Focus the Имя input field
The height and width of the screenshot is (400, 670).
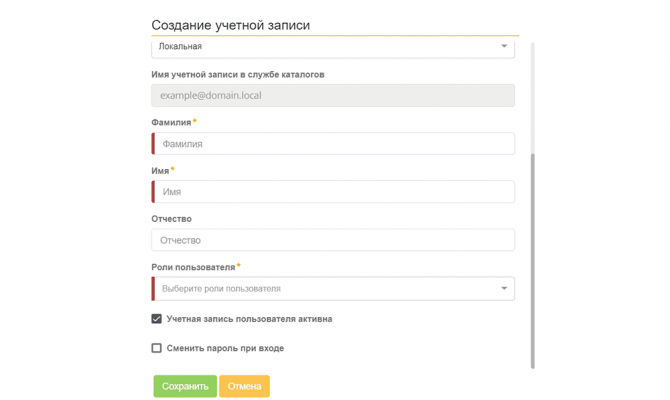pos(334,192)
